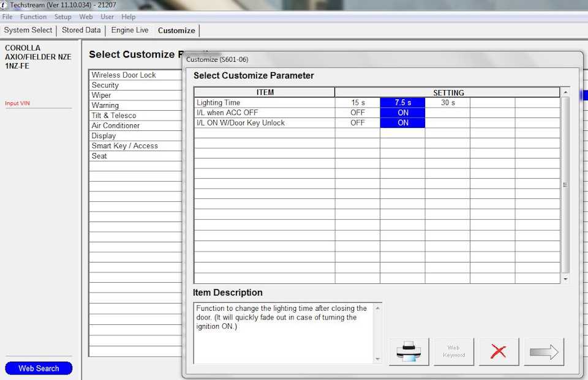Screen dimensions: 588x380
Task: Switch to the System Select tab
Action: [x=28, y=30]
